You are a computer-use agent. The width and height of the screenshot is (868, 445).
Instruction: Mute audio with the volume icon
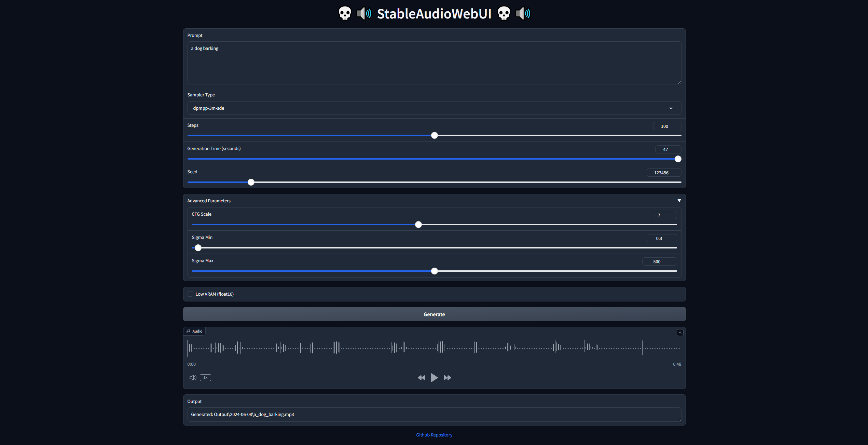(x=193, y=378)
